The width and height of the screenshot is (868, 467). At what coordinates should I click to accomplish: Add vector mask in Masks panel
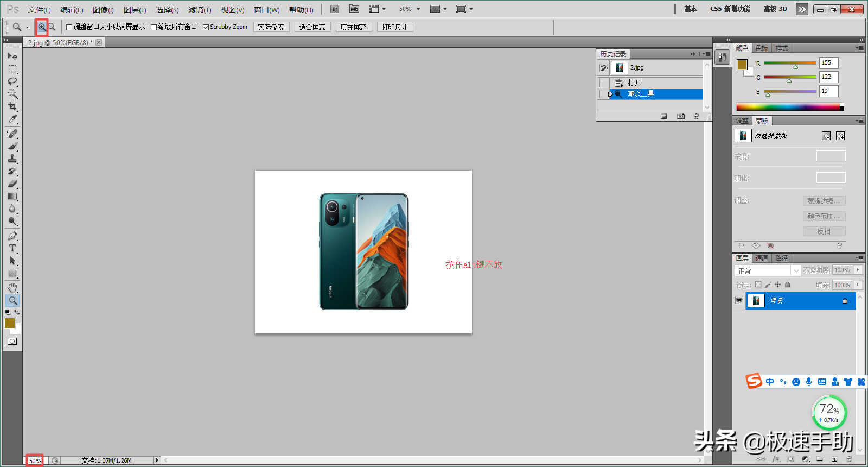(x=840, y=136)
